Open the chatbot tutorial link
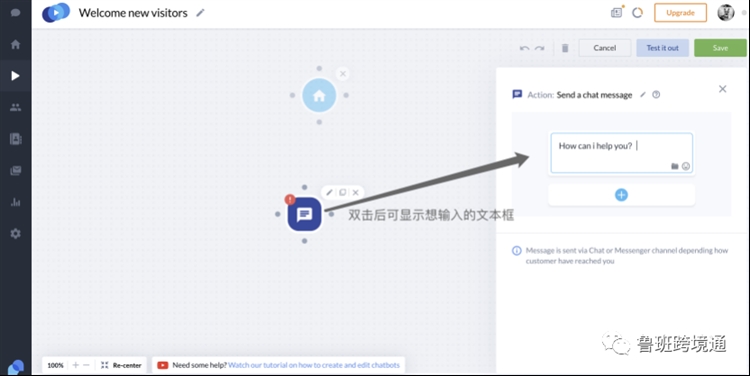Screen dimensions: 750x376 coord(314,365)
